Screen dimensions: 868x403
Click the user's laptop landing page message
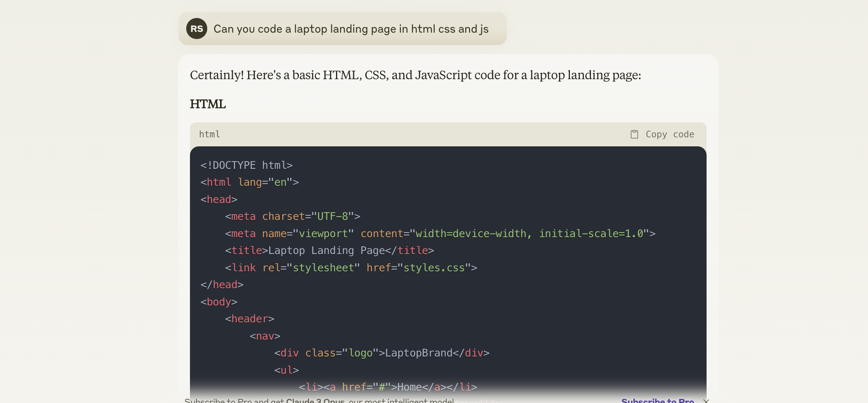point(351,29)
